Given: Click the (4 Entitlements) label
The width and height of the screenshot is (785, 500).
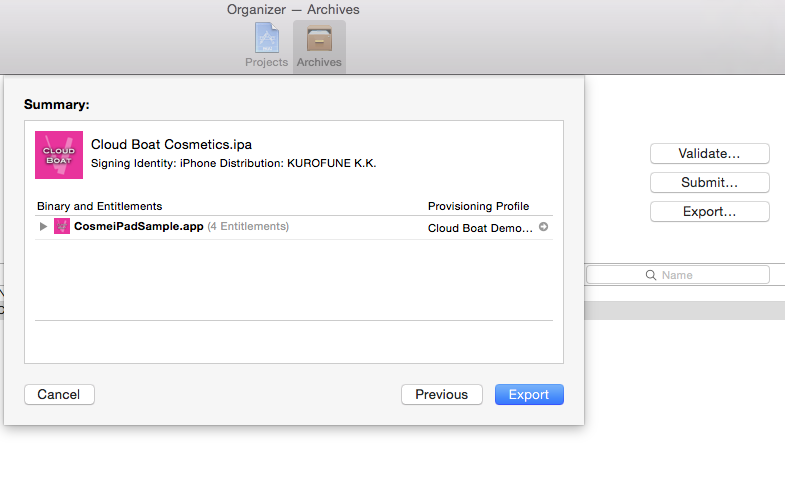Looking at the screenshot, I should click(x=248, y=226).
